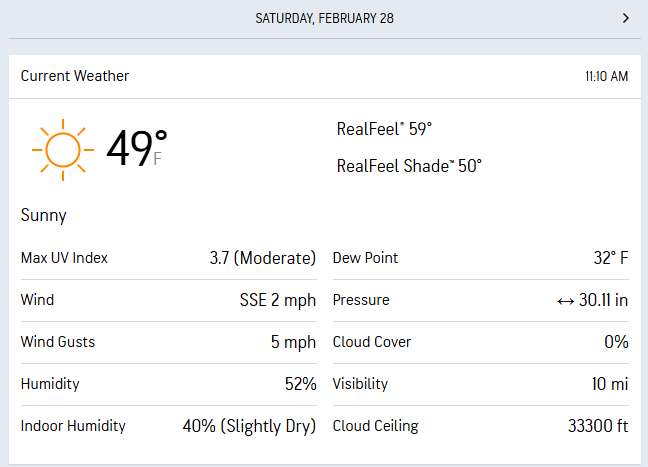Image resolution: width=648 pixels, height=467 pixels.
Task: Select the Saturday, February 28 date header
Action: [324, 18]
